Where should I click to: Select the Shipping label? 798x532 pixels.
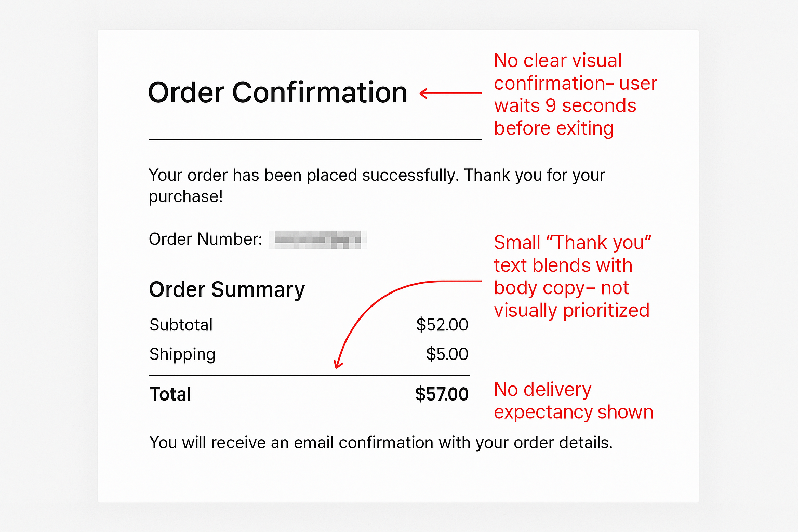click(182, 354)
